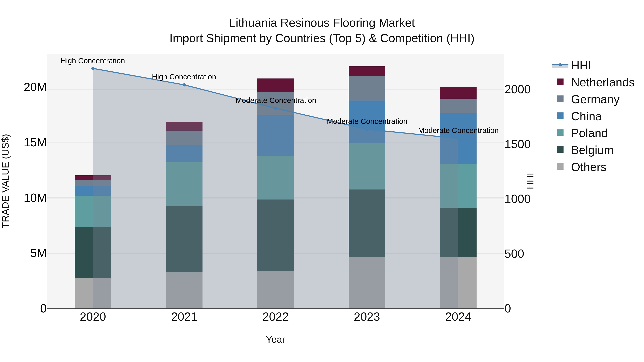Toggle the China legend entry
Screen dimensions: 644x362
[579, 116]
